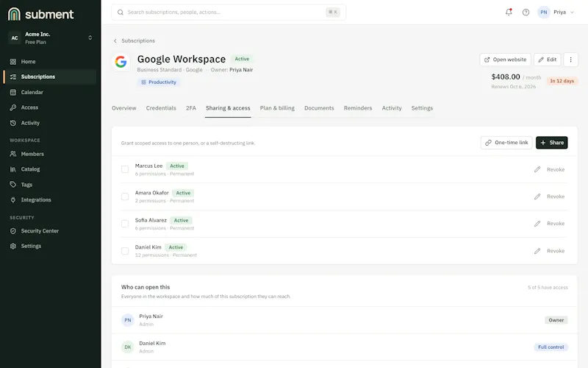This screenshot has width=588, height=368.
Task: Open Tags in sidebar
Action: coord(49,185)
